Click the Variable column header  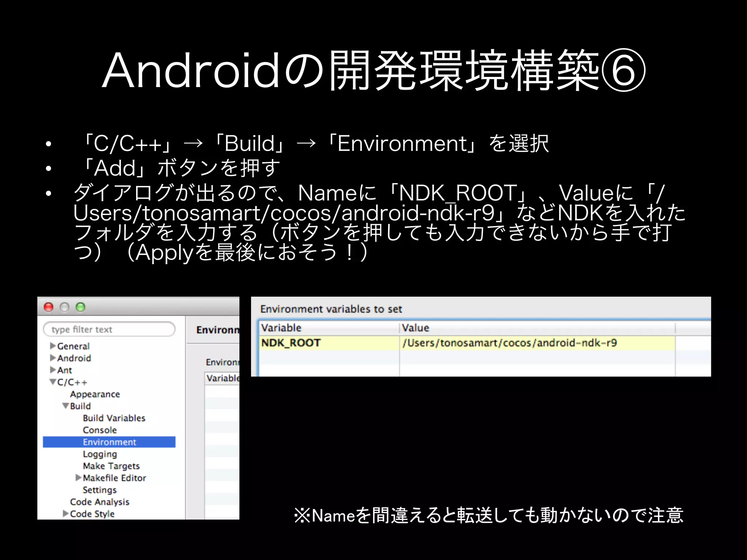coord(329,328)
